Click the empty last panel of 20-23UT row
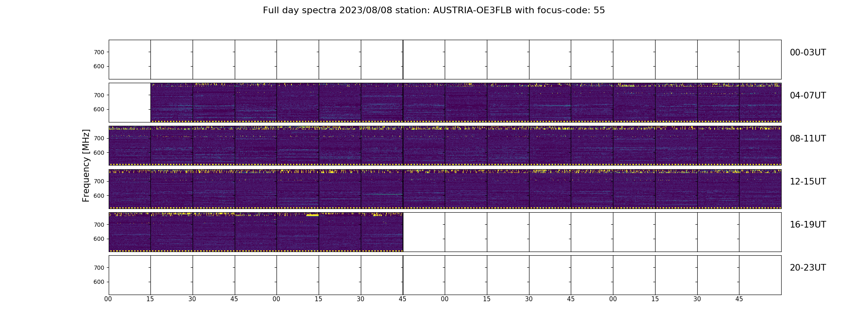The height and width of the screenshot is (331, 868). (760, 275)
